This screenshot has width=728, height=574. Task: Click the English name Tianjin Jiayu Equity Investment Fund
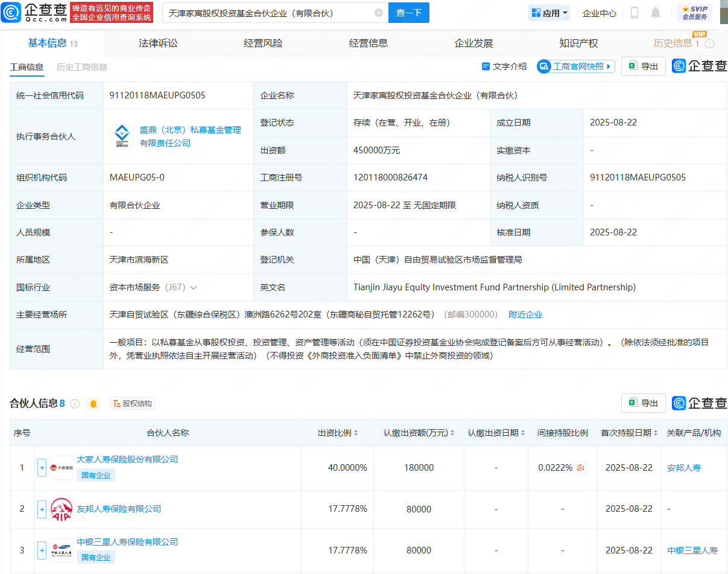[495, 287]
